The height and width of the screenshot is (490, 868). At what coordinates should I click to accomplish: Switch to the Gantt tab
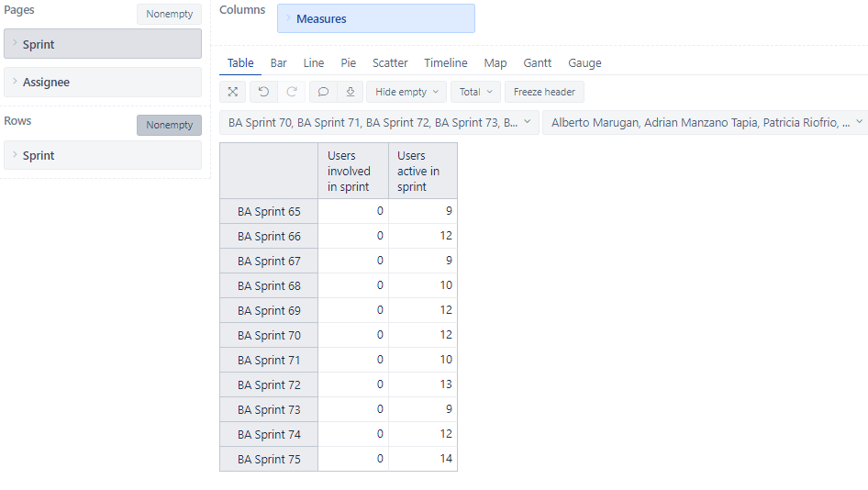tap(538, 63)
